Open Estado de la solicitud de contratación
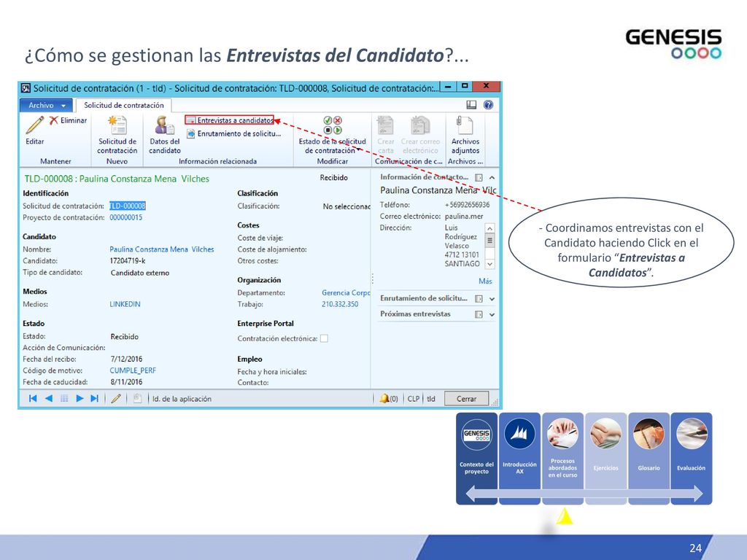Viewport: 747px width, 560px height. (x=332, y=135)
